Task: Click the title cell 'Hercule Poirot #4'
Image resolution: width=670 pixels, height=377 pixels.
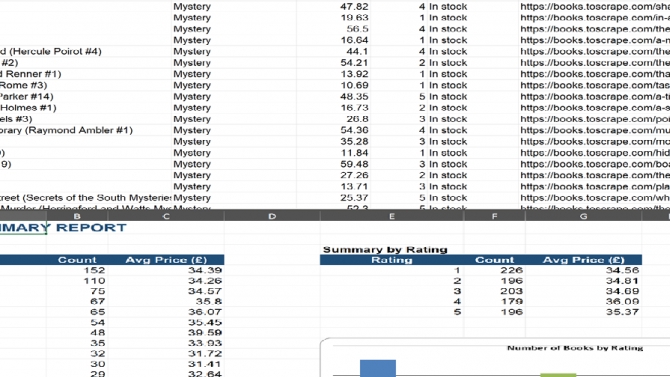Action: tap(85, 51)
